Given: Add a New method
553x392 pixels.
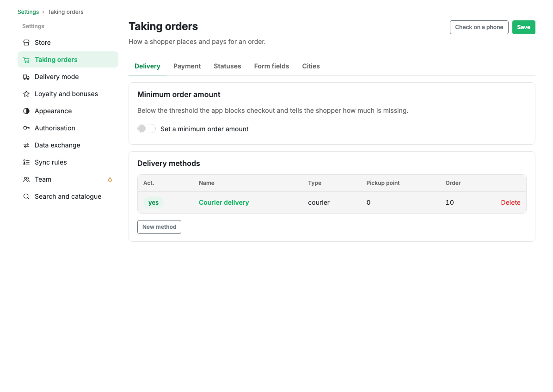Looking at the screenshot, I should 159,227.
